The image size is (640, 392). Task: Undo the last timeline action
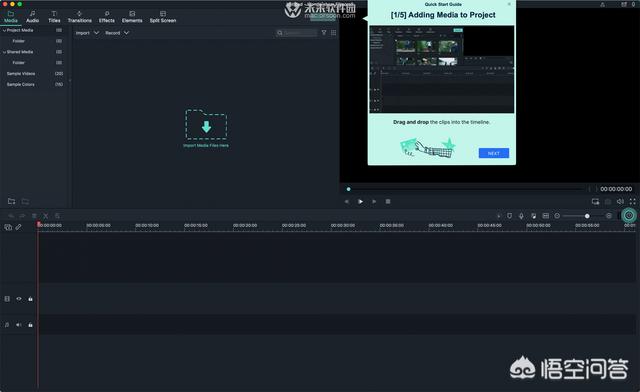11,216
